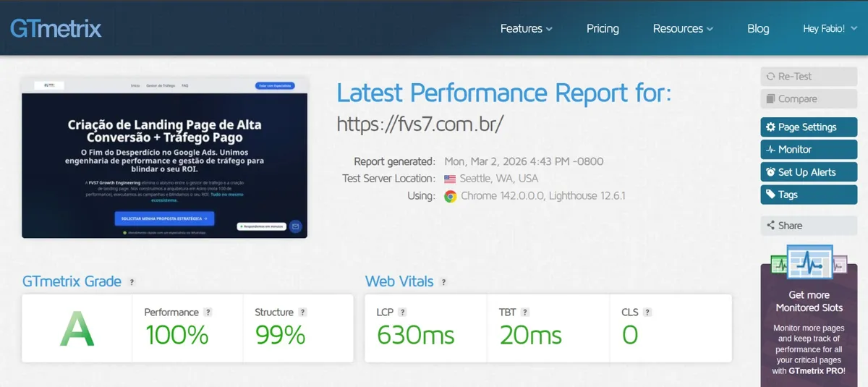The height and width of the screenshot is (387, 868).
Task: Open the Tags button
Action: coord(809,195)
